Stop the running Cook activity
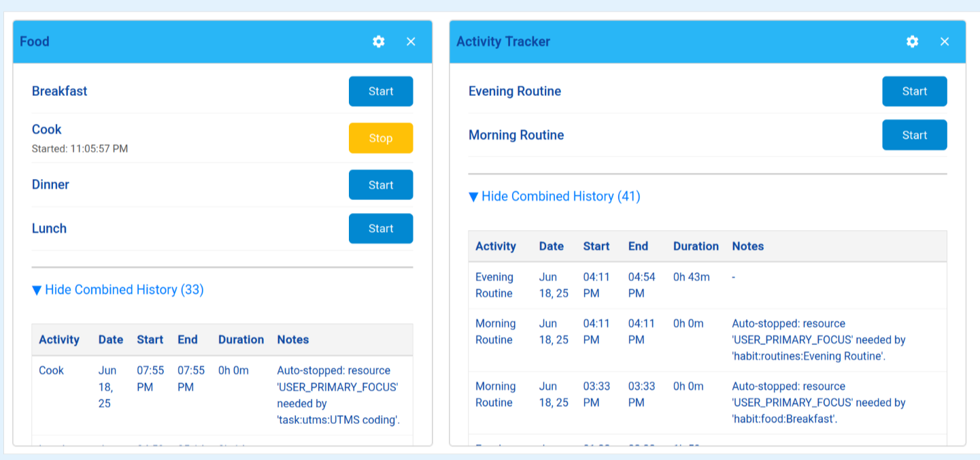The image size is (980, 460). tap(380, 138)
